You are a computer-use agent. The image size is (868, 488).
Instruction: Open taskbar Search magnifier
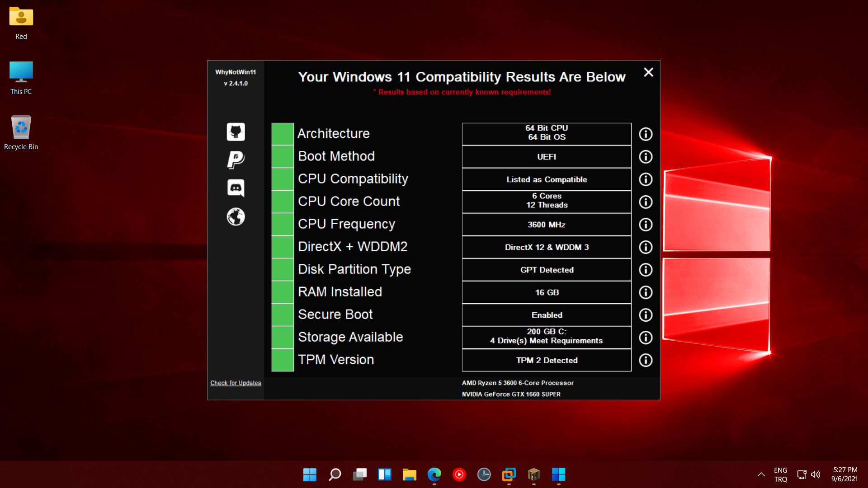tap(335, 474)
